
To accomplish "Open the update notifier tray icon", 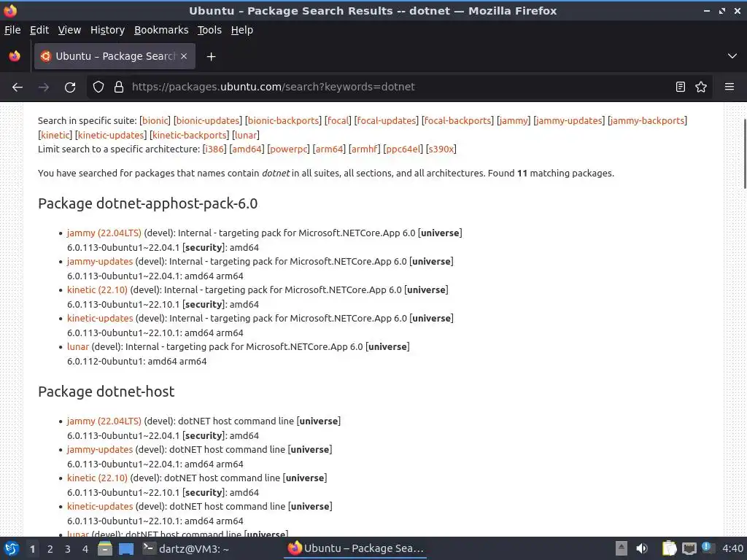I will [x=708, y=548].
